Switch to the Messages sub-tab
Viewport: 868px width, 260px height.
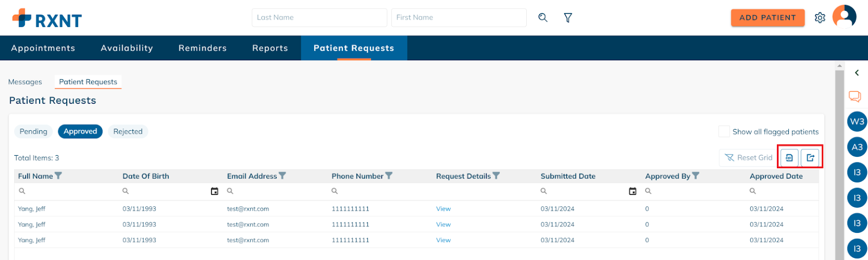coord(25,82)
